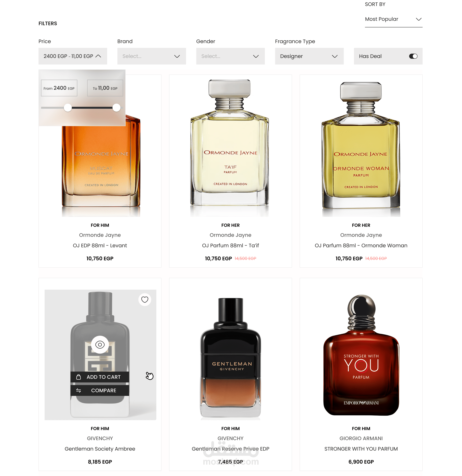
Task: Open quick view eye icon on Givenchy bottle
Action: pos(100,344)
